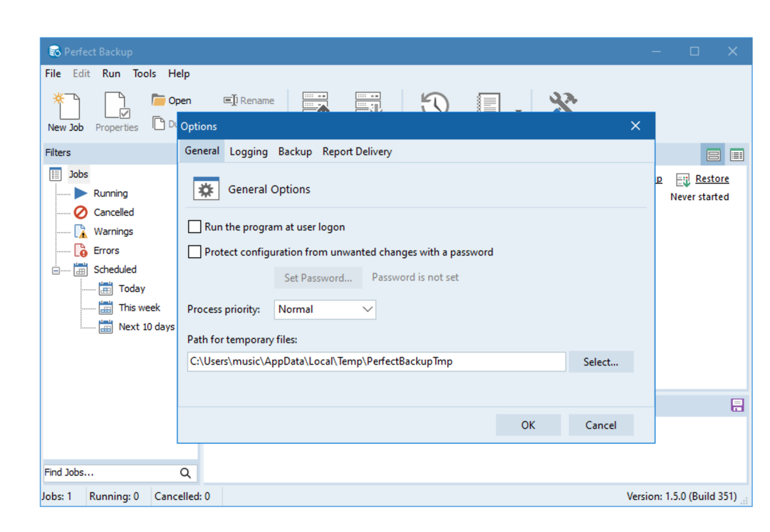Switch to the Logging tab
Image resolution: width=770 pixels, height=532 pixels.
[249, 151]
